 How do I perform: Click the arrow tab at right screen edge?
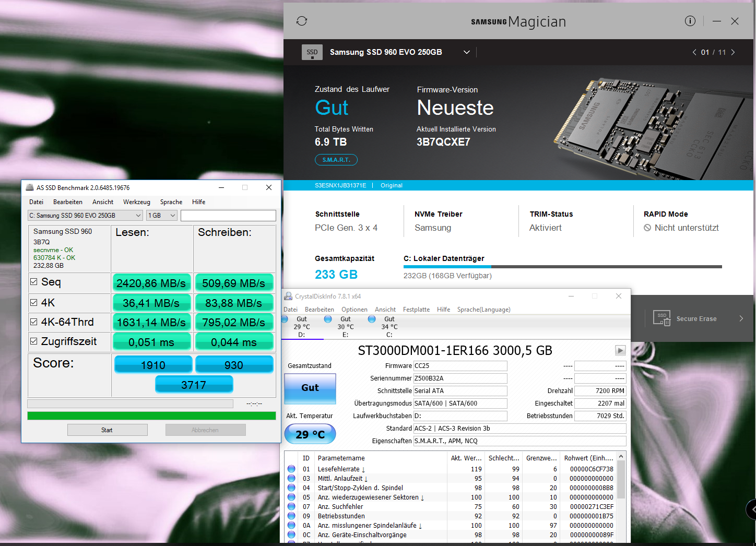click(x=751, y=509)
